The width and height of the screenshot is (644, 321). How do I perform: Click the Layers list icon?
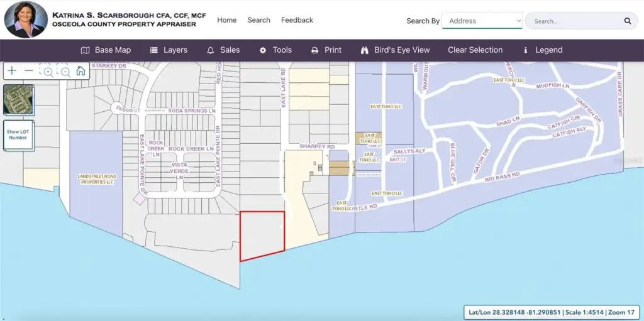(x=154, y=50)
